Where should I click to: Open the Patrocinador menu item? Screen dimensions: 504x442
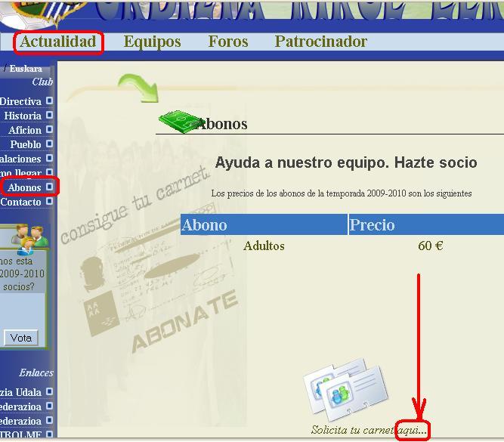[x=320, y=42]
